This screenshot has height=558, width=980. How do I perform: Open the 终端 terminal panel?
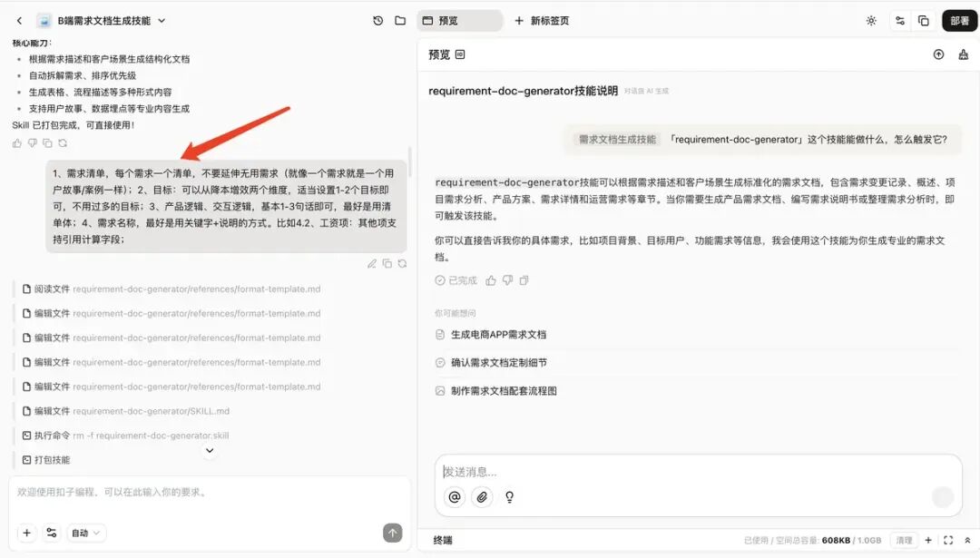pyautogui.click(x=443, y=541)
